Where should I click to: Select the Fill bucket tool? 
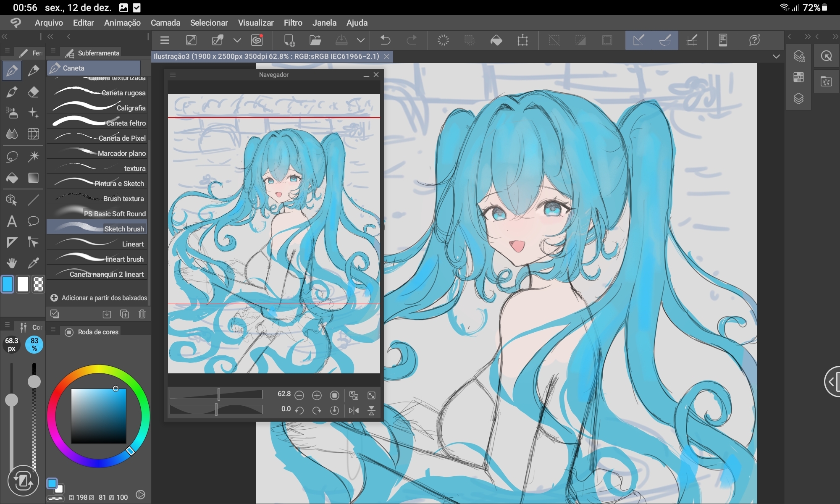[12, 178]
